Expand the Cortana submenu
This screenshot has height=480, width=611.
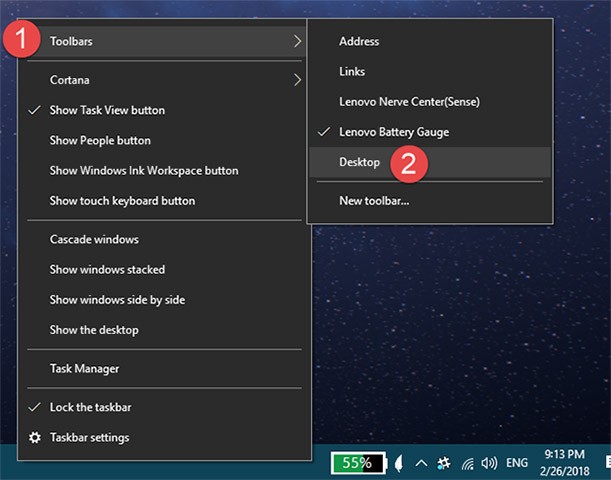pos(297,80)
